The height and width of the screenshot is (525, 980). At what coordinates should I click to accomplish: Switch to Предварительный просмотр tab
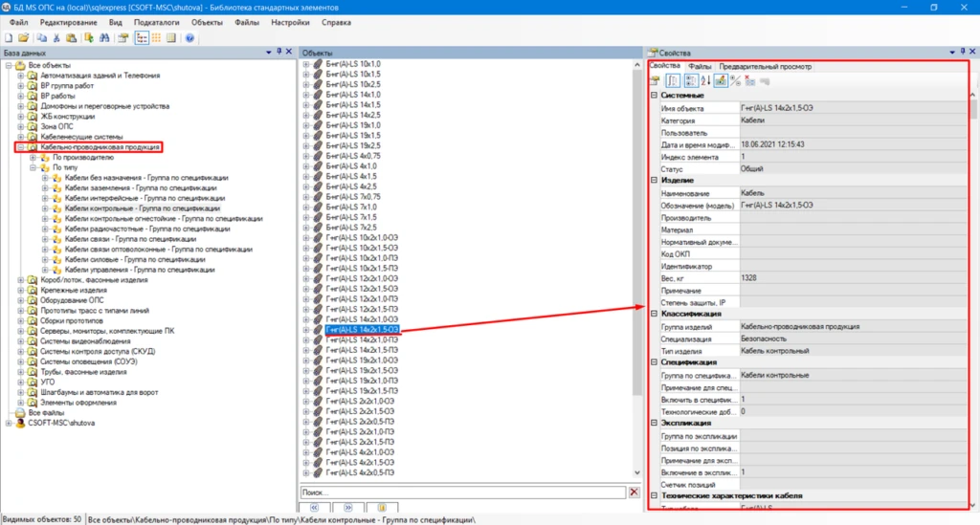pyautogui.click(x=765, y=66)
